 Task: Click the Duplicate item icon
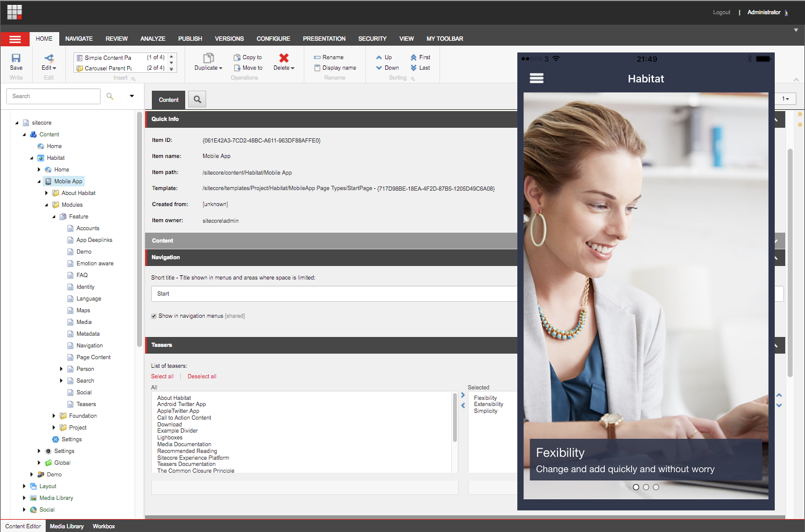click(209, 57)
